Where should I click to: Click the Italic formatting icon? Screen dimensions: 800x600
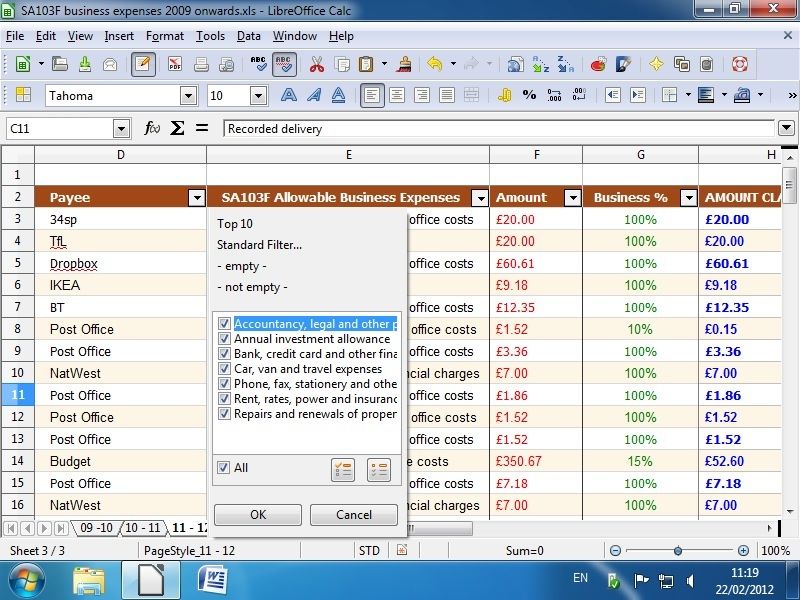pos(314,95)
